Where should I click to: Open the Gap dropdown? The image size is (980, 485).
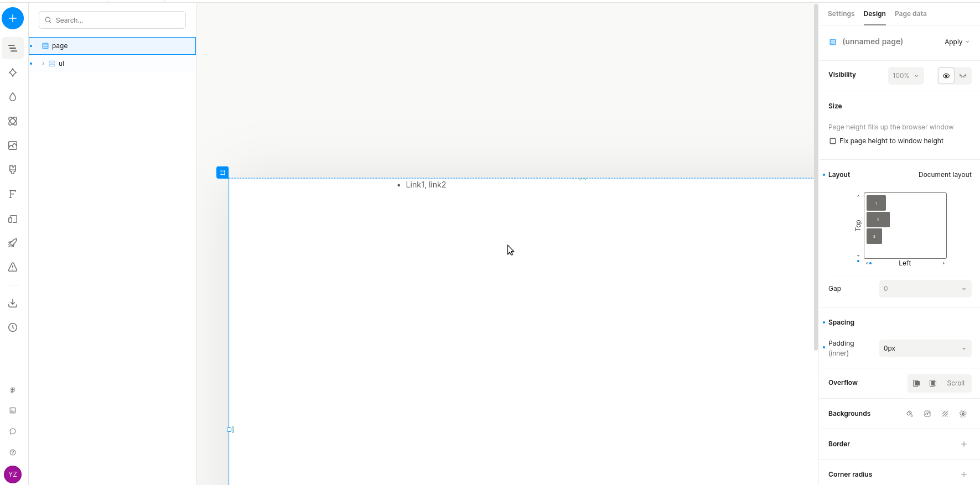925,289
